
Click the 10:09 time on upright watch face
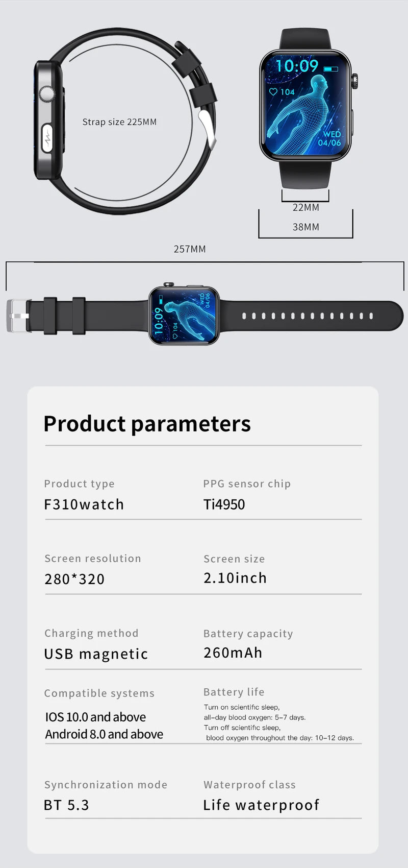click(296, 66)
